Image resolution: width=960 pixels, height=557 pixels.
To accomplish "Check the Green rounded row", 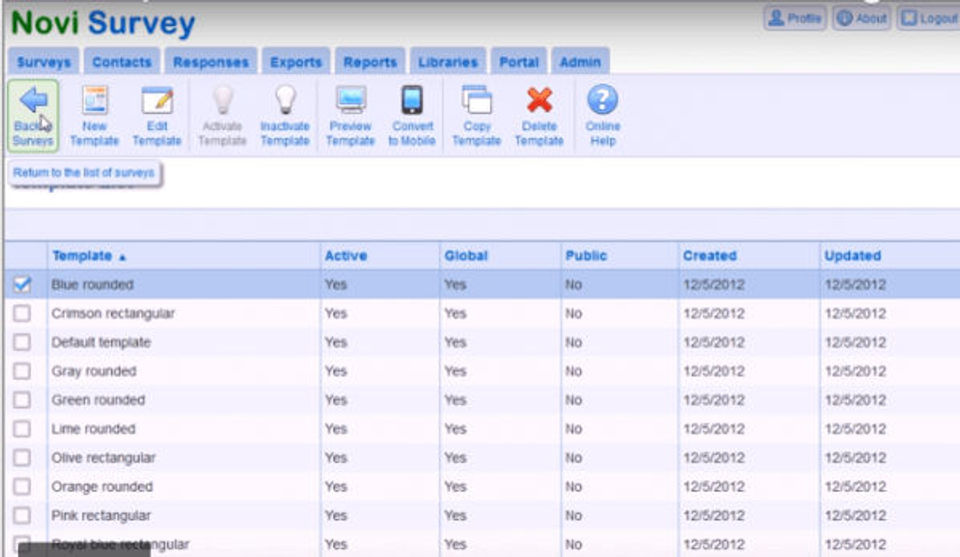I will (22, 400).
